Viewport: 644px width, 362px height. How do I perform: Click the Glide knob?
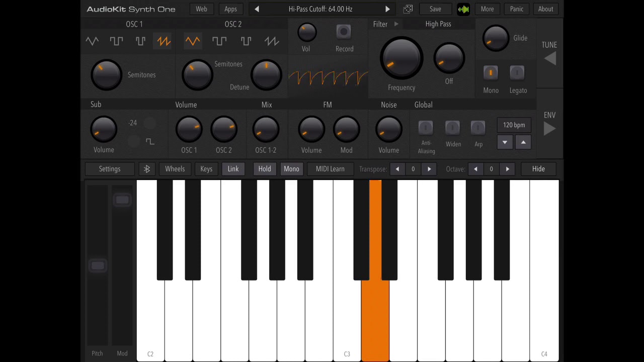point(496,38)
